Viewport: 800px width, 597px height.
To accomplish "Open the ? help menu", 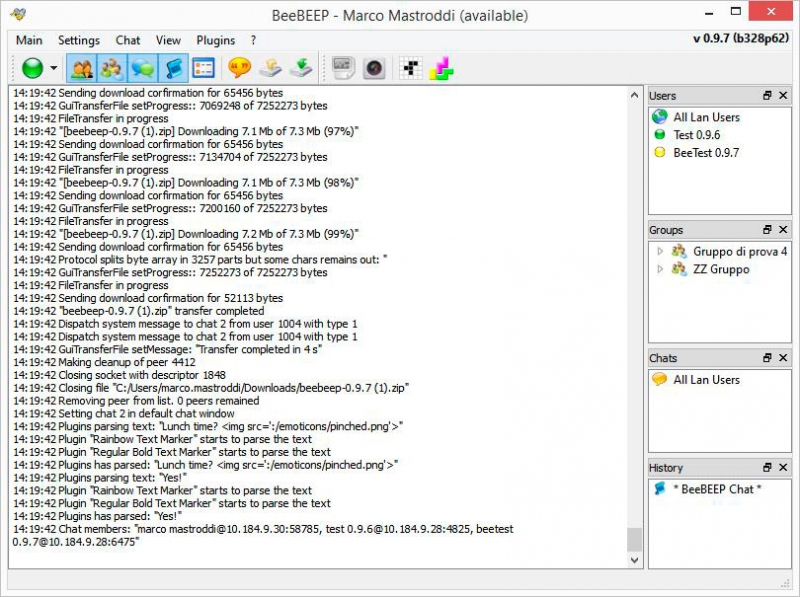I will point(253,40).
